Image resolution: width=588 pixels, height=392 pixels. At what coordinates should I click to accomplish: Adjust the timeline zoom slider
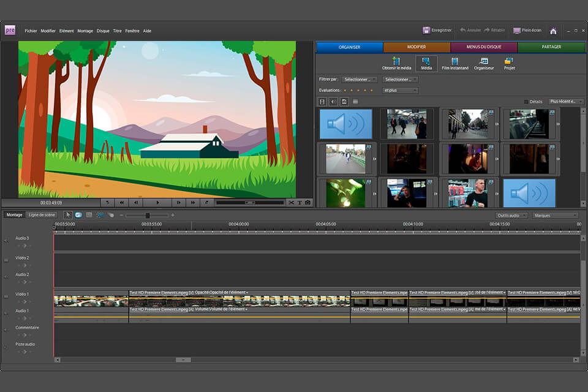pyautogui.click(x=147, y=215)
